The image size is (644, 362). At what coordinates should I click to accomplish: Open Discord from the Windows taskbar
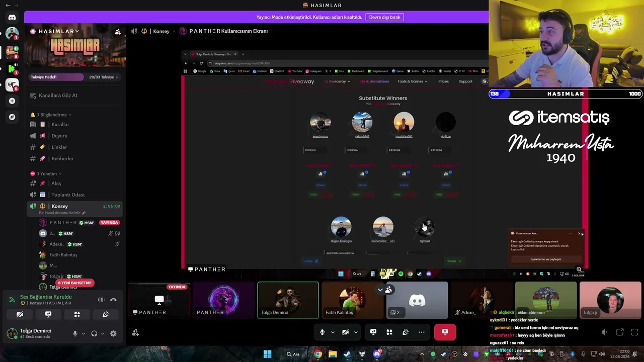377,354
